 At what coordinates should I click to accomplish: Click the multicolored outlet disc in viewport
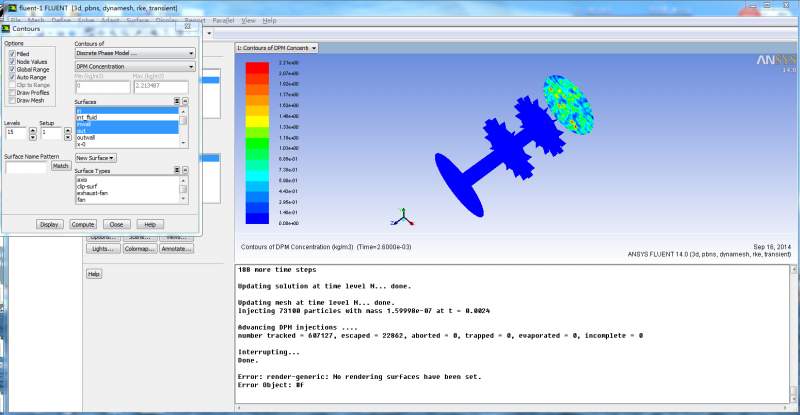point(568,105)
